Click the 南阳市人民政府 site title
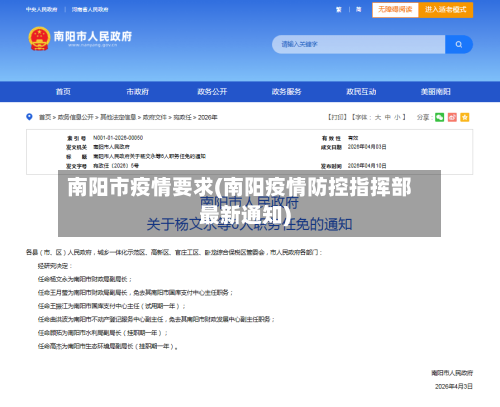The image size is (500, 407). coord(93,36)
